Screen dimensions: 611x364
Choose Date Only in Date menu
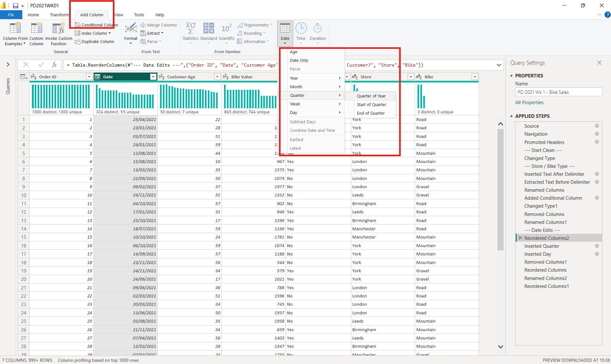coord(299,60)
